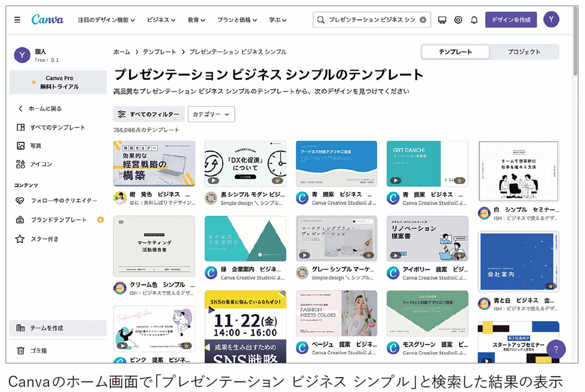Screen dimensions: 585x392
Task: Switch to the プロジェクト tab
Action: click(x=524, y=52)
